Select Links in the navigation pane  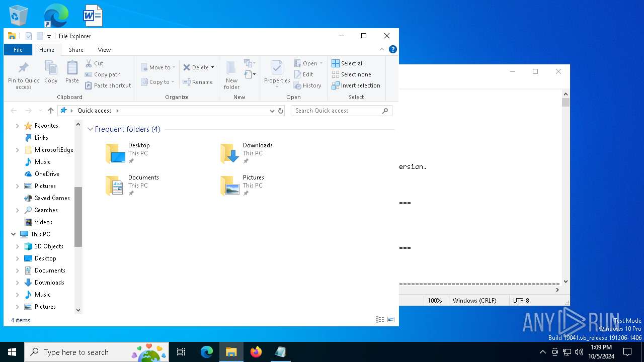tap(41, 138)
